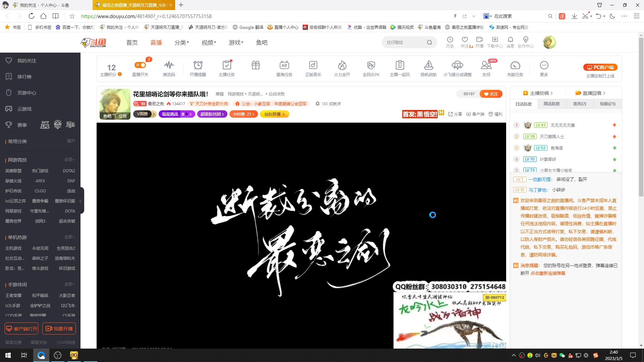Open the 分类 dropdown in the navbar
The height and width of the screenshot is (362, 644).
[x=181, y=43]
